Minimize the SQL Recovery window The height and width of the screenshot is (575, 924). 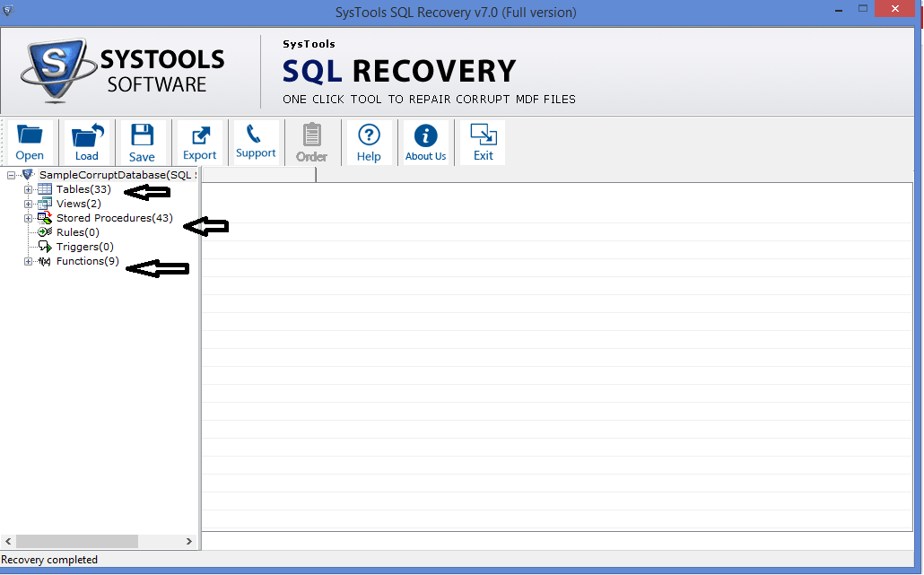point(839,10)
